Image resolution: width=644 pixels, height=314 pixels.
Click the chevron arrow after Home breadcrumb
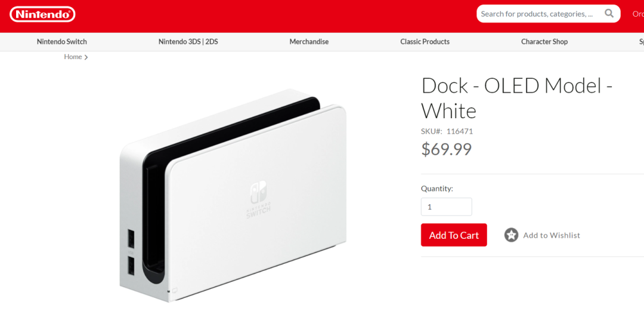86,57
